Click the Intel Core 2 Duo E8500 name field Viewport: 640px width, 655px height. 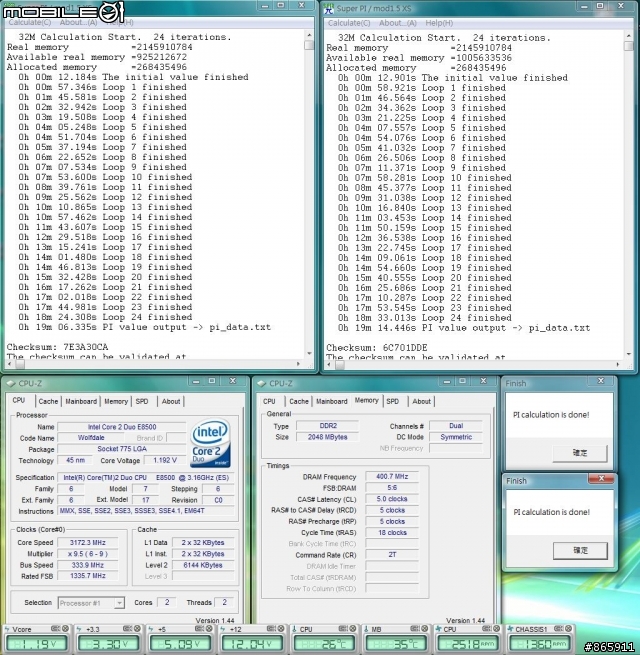[122, 427]
